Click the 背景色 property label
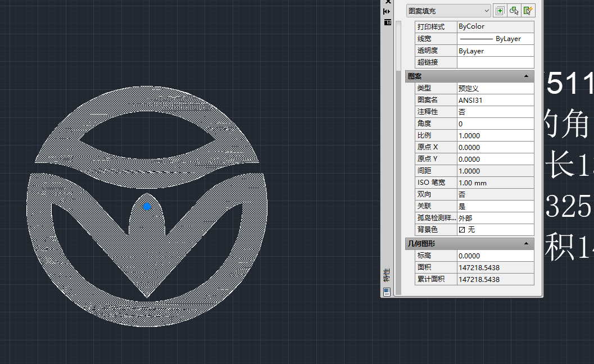This screenshot has width=594, height=364. pyautogui.click(x=436, y=230)
